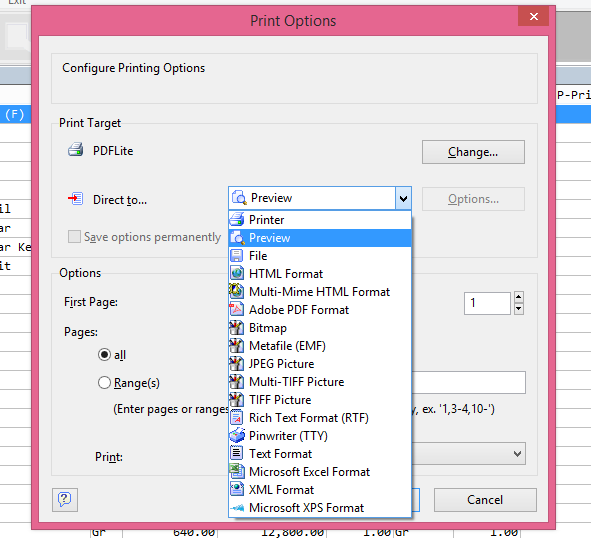Choose TIFF Picture output
This screenshot has width=591, height=538.
[320, 399]
